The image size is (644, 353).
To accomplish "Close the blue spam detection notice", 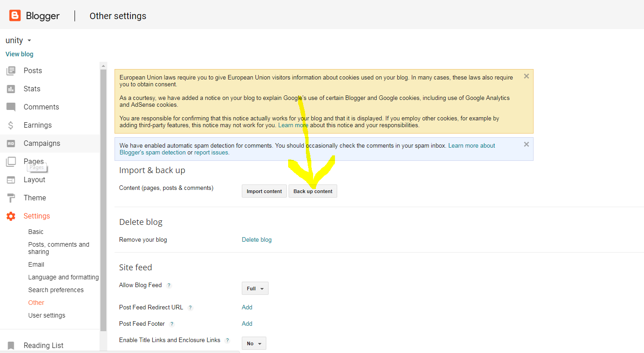I will 526,144.
